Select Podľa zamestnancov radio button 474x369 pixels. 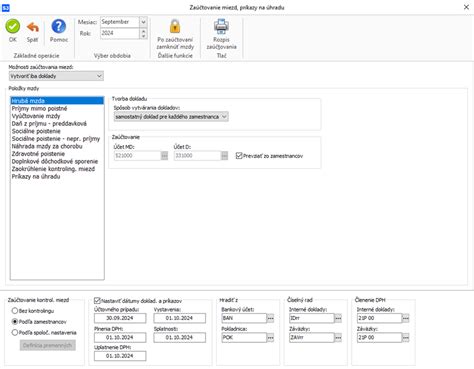(x=15, y=322)
